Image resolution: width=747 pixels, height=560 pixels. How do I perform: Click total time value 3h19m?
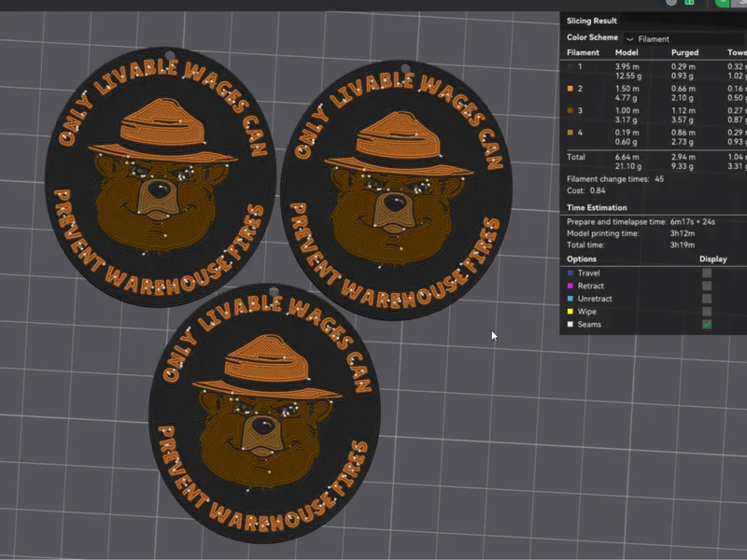click(682, 245)
